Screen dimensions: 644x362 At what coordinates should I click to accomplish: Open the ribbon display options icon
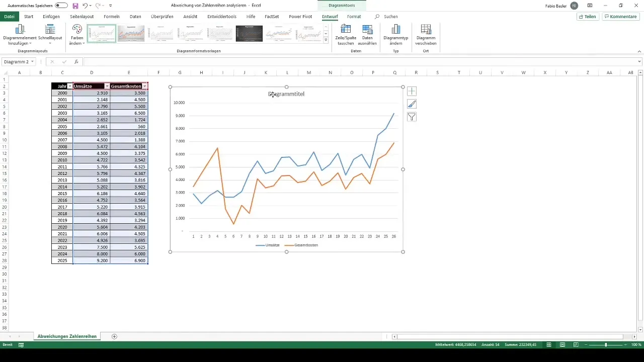pyautogui.click(x=590, y=5)
